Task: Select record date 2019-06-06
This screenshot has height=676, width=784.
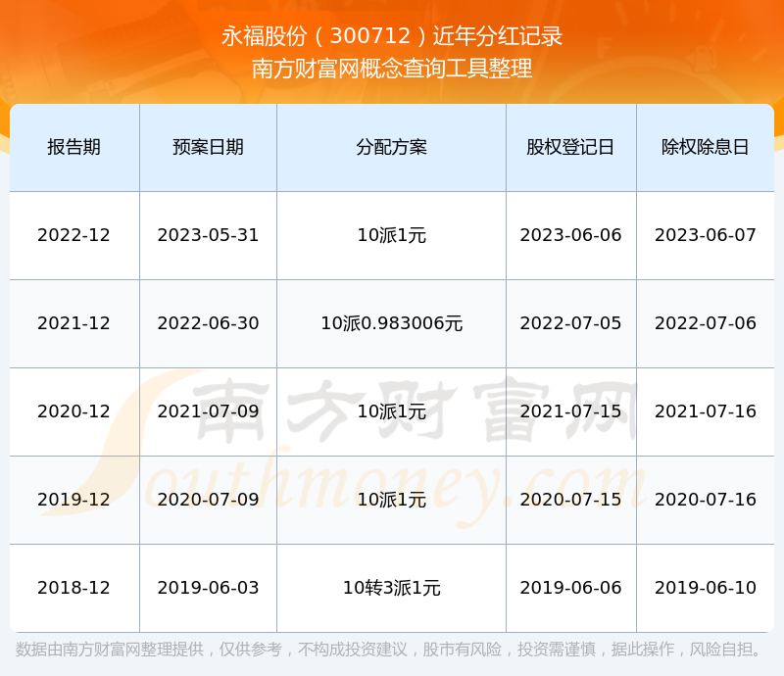Action: point(570,588)
